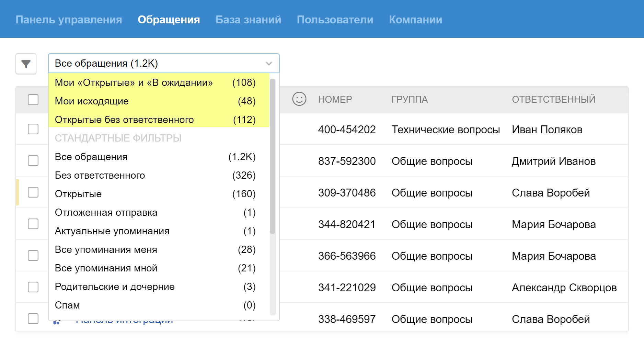644x347 pixels.
Task: Check the row for ticket 341-221029
Action: 33,287
